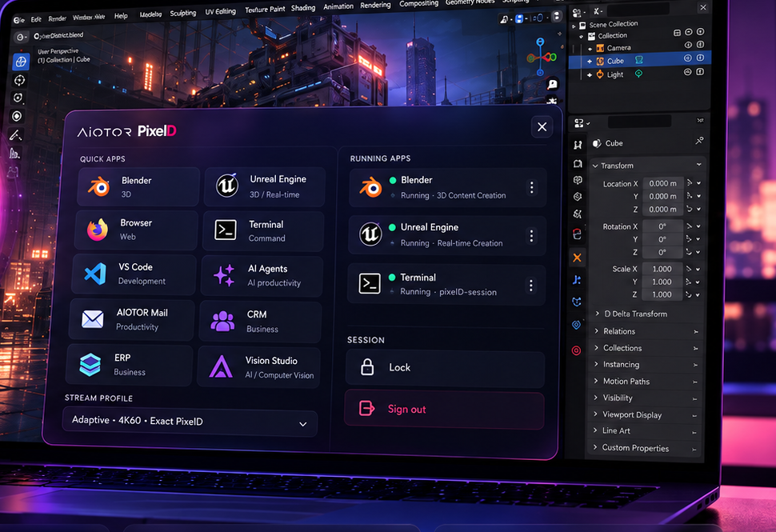Open the Shading workspace tab
Viewport: 776px width, 532px height.
tap(303, 8)
